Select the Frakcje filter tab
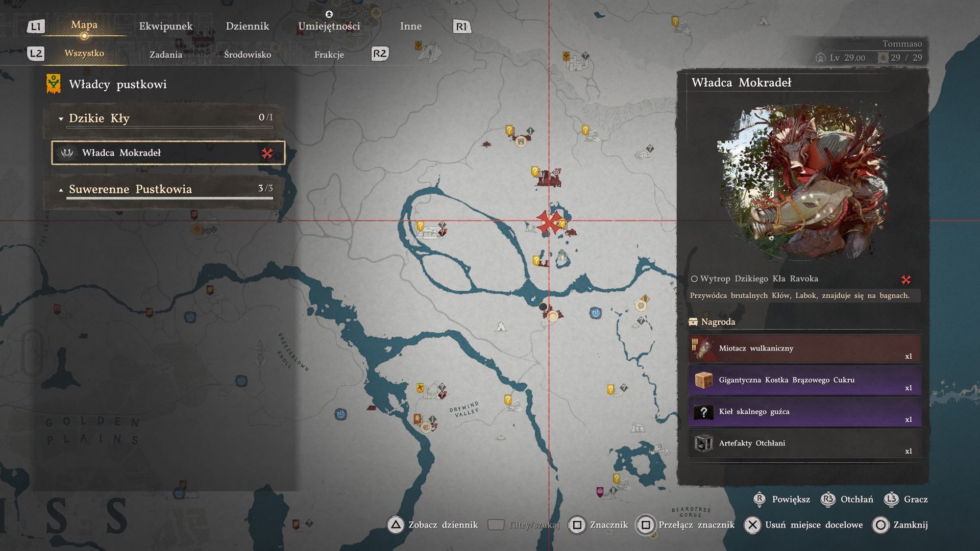The image size is (980, 551). (329, 55)
